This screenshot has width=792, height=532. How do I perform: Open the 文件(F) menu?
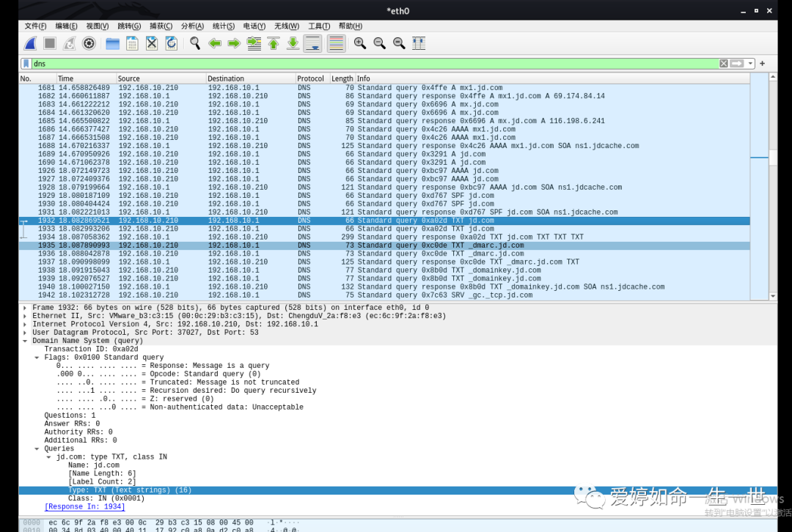35,26
